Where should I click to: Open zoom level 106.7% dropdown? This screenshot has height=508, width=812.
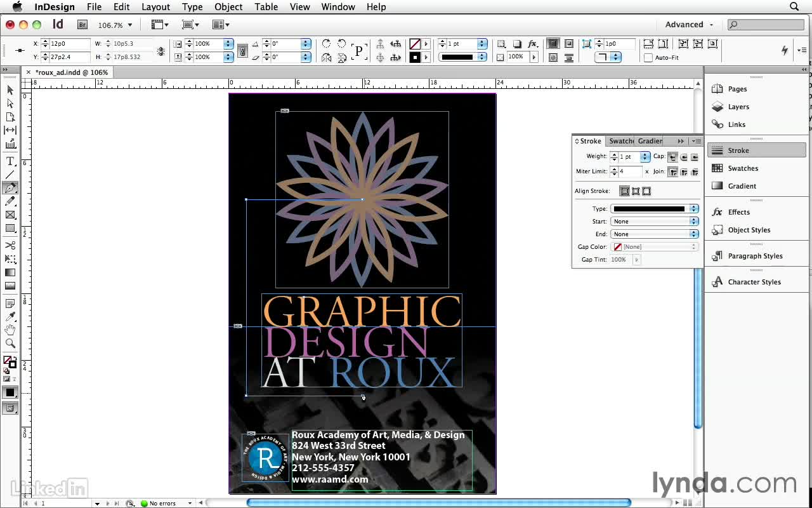[130, 25]
